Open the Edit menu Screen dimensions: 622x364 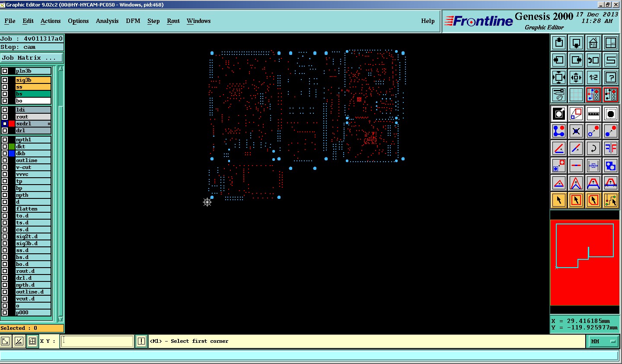[28, 21]
